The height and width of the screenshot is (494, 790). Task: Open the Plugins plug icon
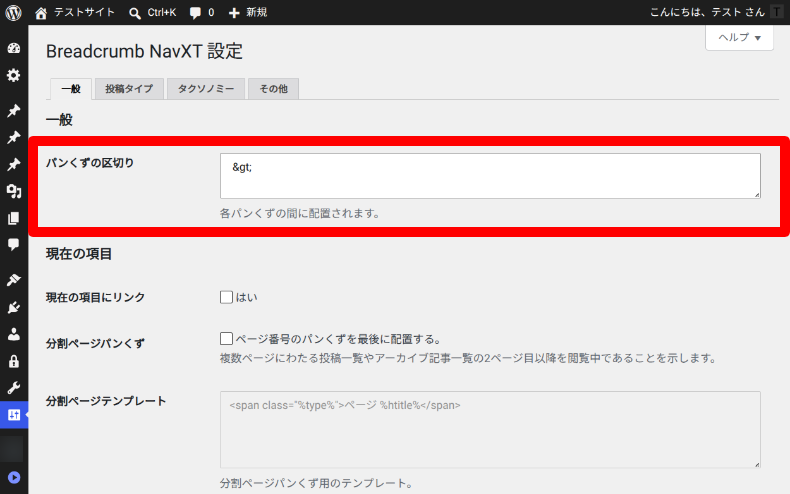(x=14, y=307)
